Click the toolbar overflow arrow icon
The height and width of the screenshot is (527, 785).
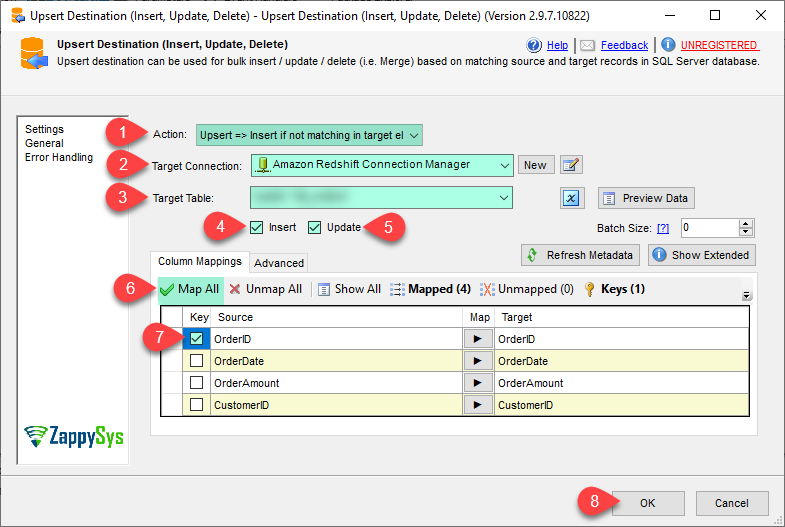pos(746,295)
